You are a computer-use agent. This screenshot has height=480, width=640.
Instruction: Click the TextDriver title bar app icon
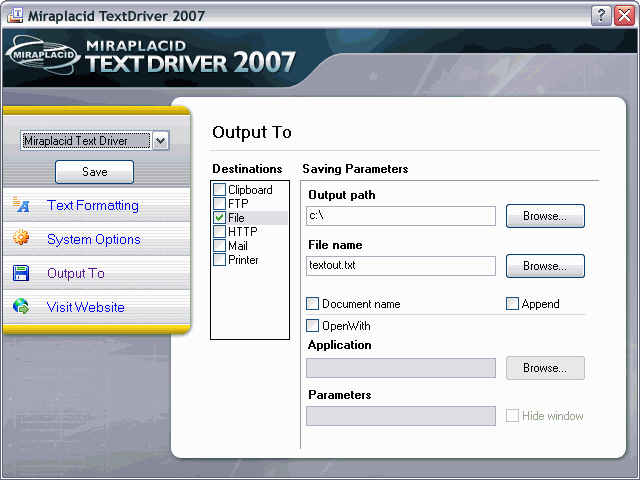[15, 16]
